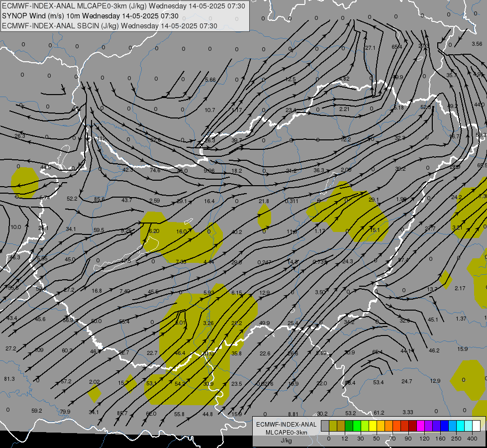Click the purple swatch beside magenta
This screenshot has width=487, height=448.
429,426
